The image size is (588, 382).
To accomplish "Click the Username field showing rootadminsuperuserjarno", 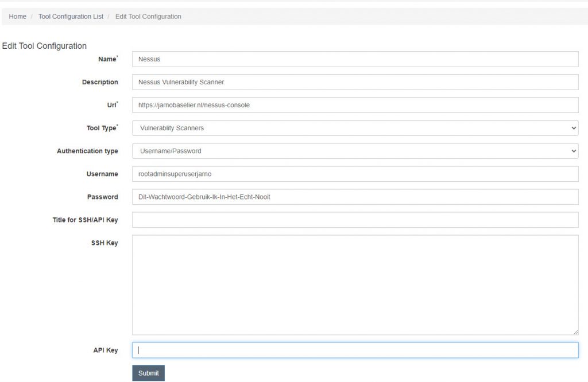I will [x=355, y=174].
